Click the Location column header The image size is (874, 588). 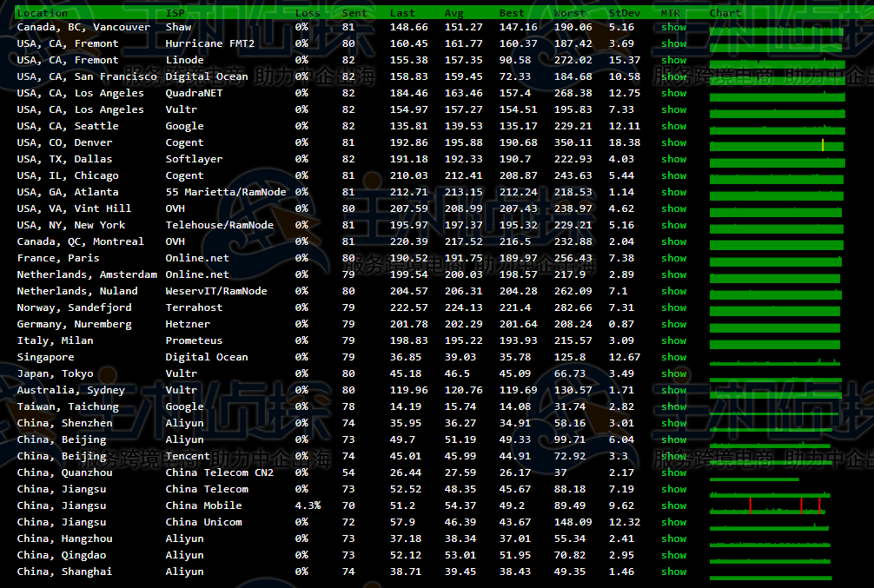(x=42, y=13)
